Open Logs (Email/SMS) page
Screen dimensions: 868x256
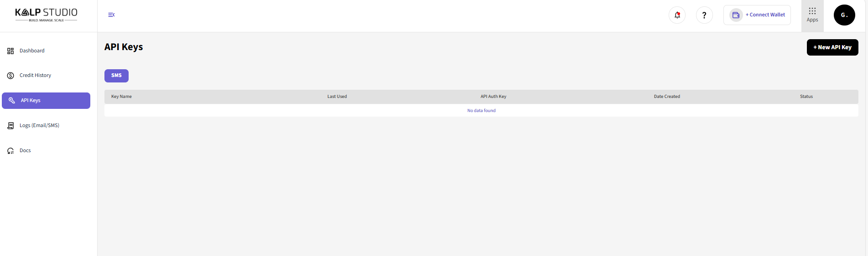(39, 125)
